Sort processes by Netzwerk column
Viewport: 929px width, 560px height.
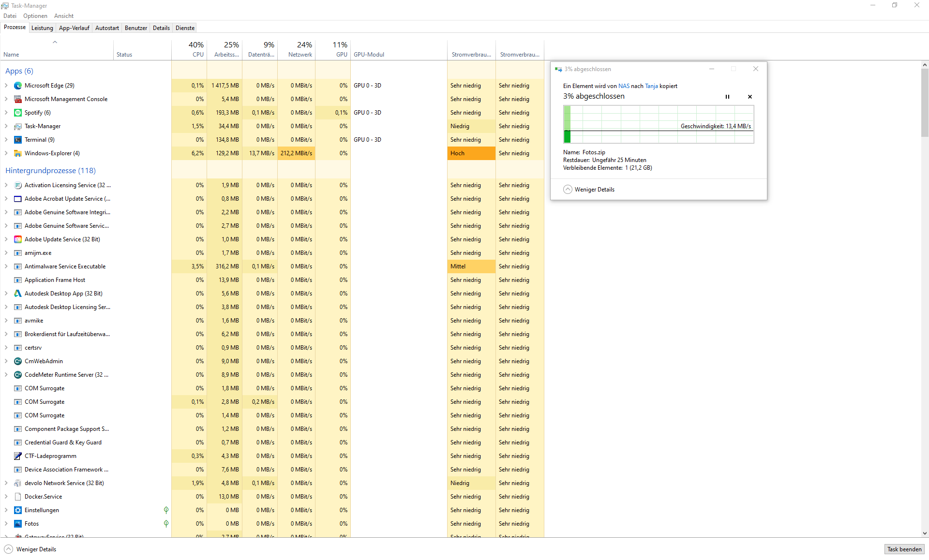tap(297, 50)
